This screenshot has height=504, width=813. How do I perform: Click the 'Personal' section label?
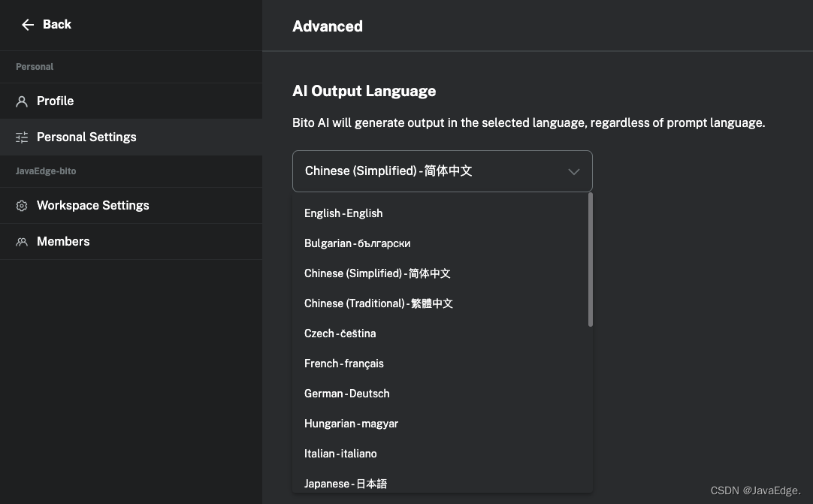35,67
